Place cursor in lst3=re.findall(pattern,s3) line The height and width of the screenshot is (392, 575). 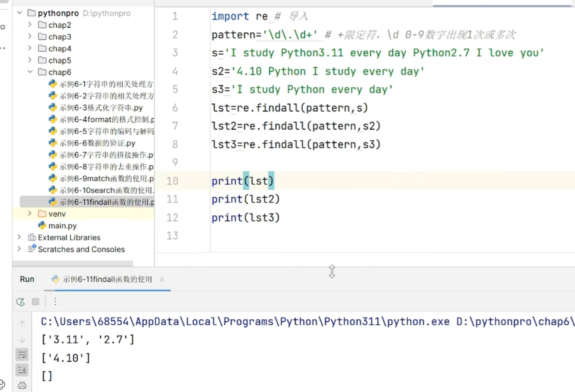296,144
